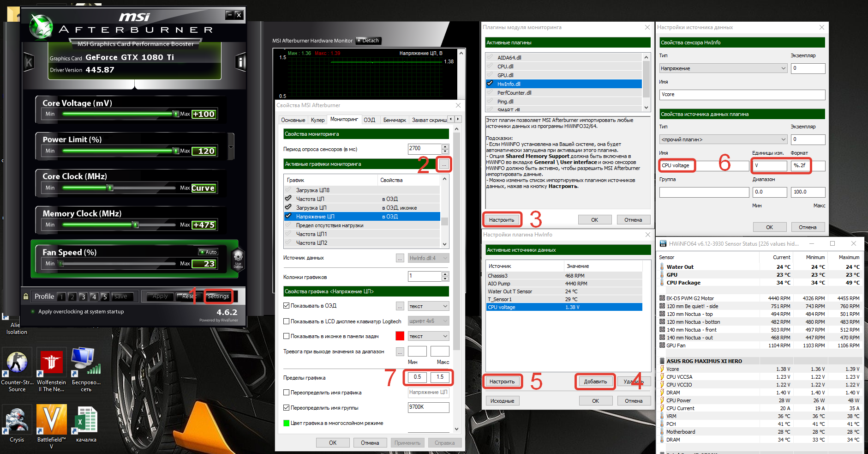Open the Бенчмарк tab

[x=395, y=120]
